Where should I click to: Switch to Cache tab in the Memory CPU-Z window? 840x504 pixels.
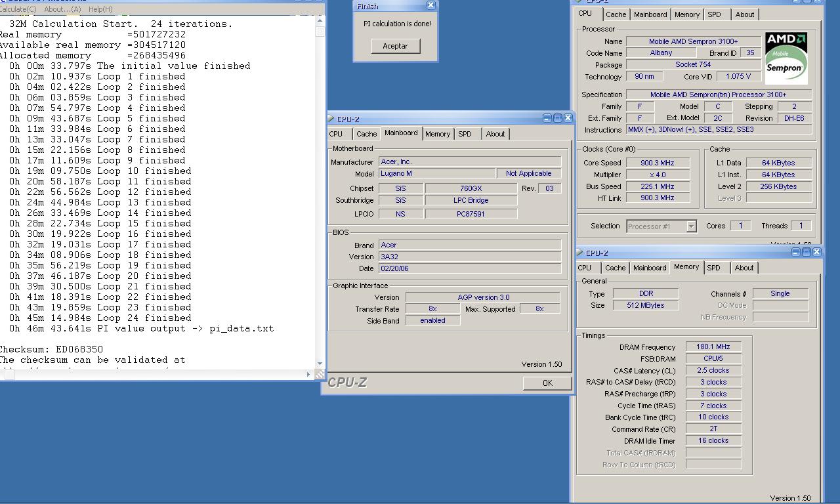tap(615, 268)
